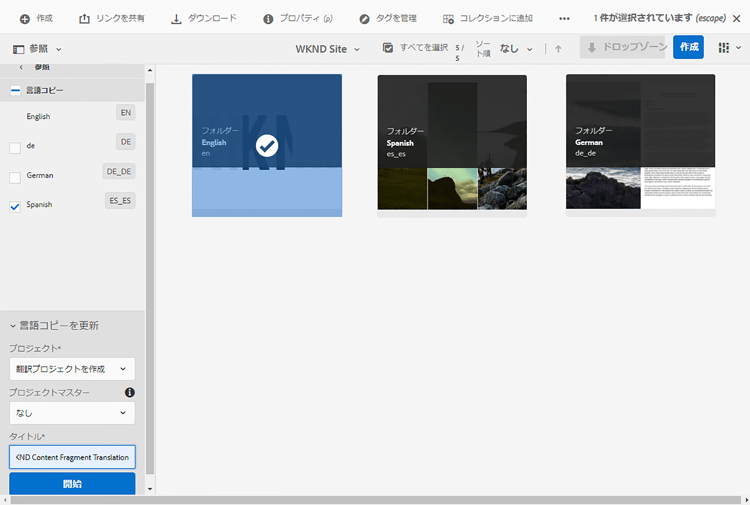The image size is (750, 505).
Task: Click the EN language tag
Action: 126,113
